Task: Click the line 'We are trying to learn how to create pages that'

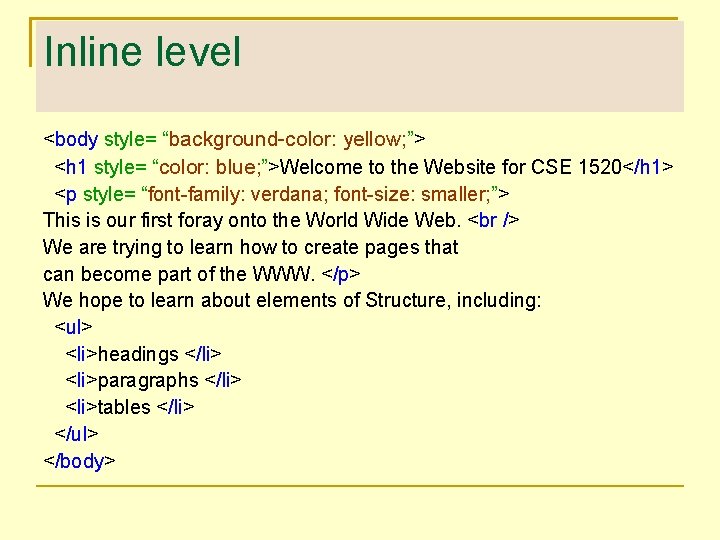Action: pos(251,248)
